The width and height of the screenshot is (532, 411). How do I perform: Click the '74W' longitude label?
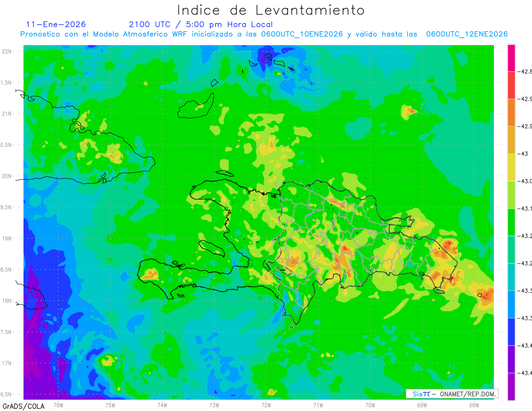[162, 405]
